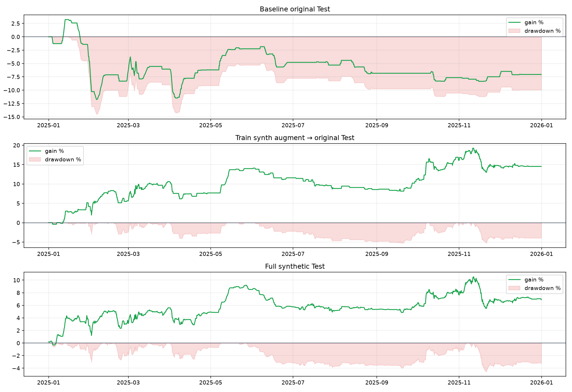This screenshot has height=392, width=572.
Task: Click pink drawdown swatch in Train synth legend
Action: pos(35,160)
